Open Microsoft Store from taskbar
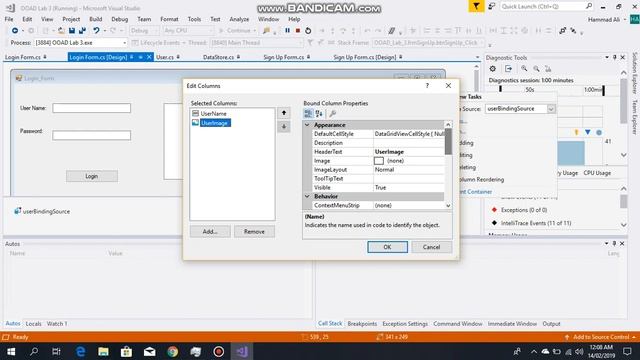 pyautogui.click(x=126, y=351)
